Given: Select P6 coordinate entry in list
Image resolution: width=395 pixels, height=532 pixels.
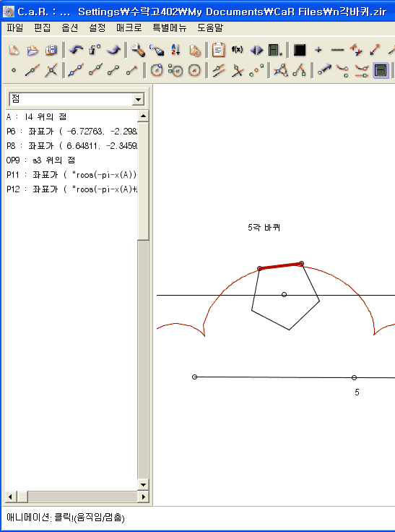Looking at the screenshot, I should [71, 131].
